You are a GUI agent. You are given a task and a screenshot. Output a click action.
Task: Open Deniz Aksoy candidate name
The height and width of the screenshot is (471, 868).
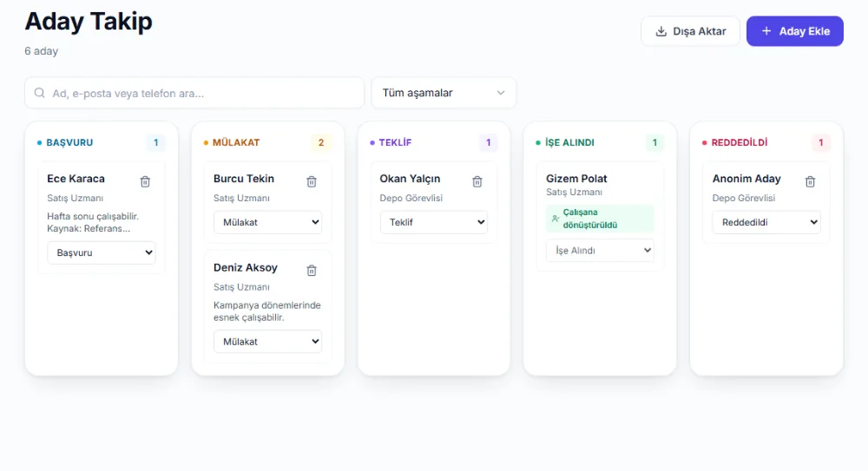tap(246, 268)
